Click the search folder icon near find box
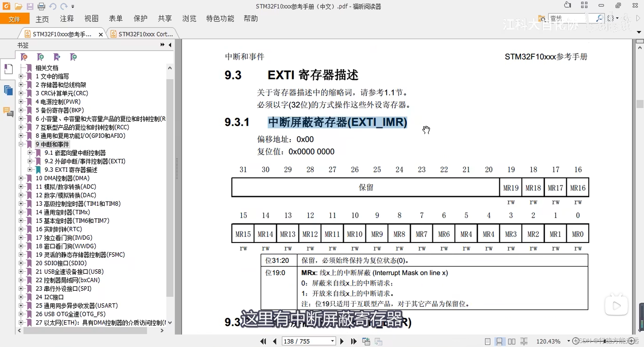The image size is (644, 347). click(541, 18)
